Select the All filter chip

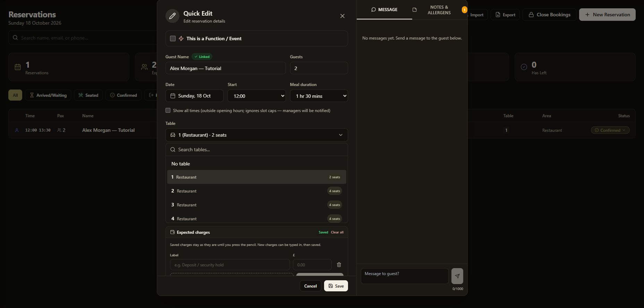(15, 95)
